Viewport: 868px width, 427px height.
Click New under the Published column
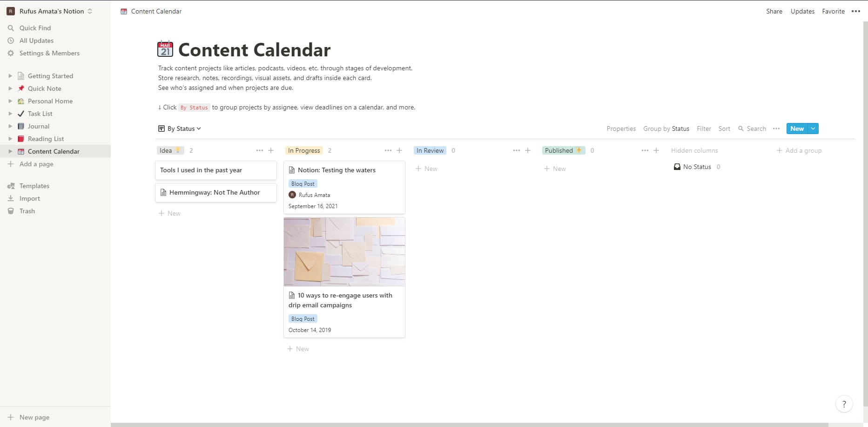point(555,169)
